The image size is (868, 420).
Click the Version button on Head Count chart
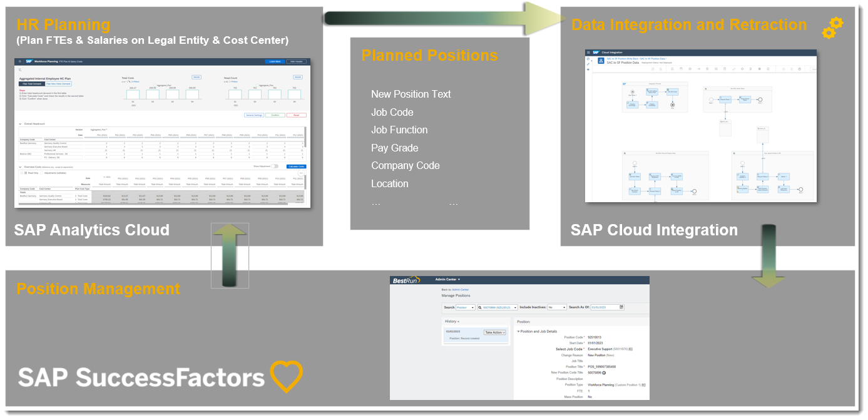[x=298, y=77]
